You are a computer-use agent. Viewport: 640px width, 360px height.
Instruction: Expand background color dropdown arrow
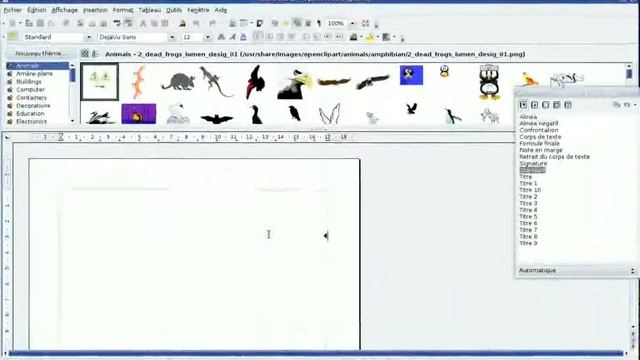(x=394, y=37)
